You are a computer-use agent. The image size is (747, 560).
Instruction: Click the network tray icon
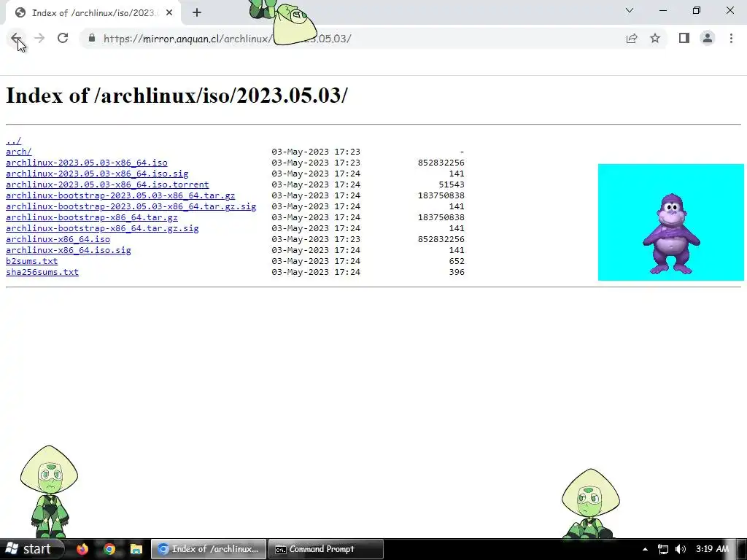point(662,549)
